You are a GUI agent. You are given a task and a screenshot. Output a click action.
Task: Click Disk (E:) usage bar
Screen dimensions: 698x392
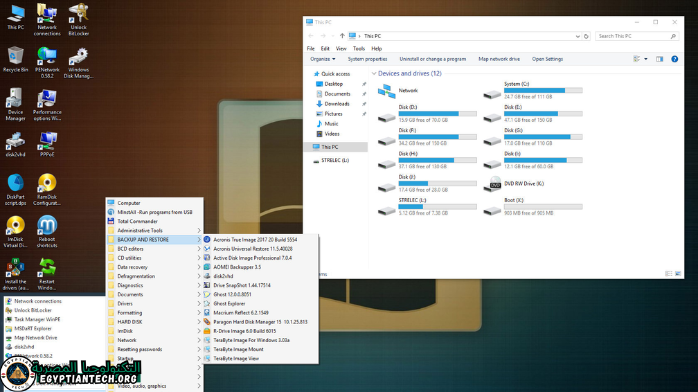[x=543, y=113]
